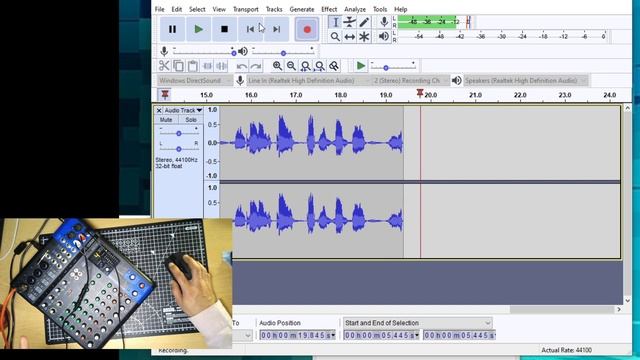Image resolution: width=640 pixels, height=360 pixels.
Task: Click the Copy icon
Action: coord(178,66)
